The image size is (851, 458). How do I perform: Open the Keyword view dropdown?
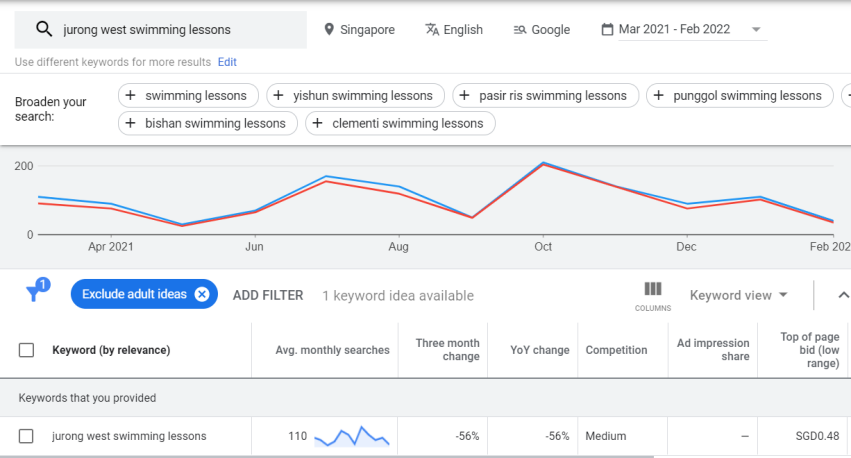[x=739, y=295]
